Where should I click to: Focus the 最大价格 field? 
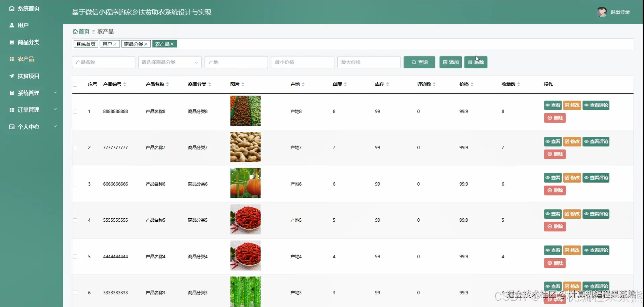pyautogui.click(x=369, y=62)
